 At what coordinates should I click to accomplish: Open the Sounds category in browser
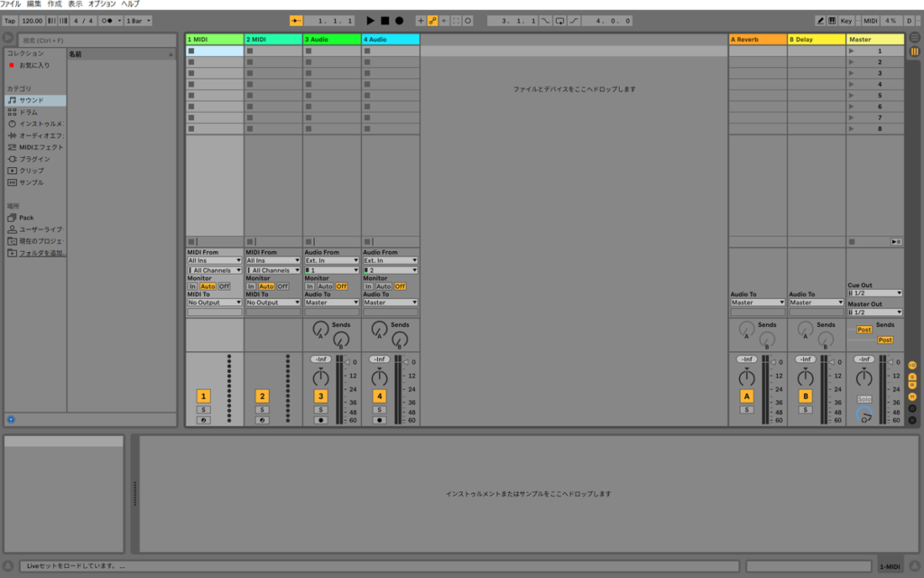pos(35,100)
